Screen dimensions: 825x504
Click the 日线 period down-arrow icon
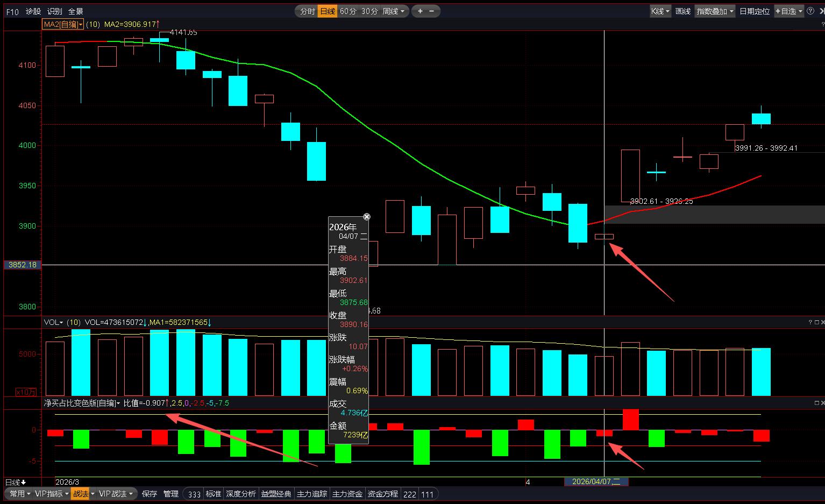tap(24, 482)
